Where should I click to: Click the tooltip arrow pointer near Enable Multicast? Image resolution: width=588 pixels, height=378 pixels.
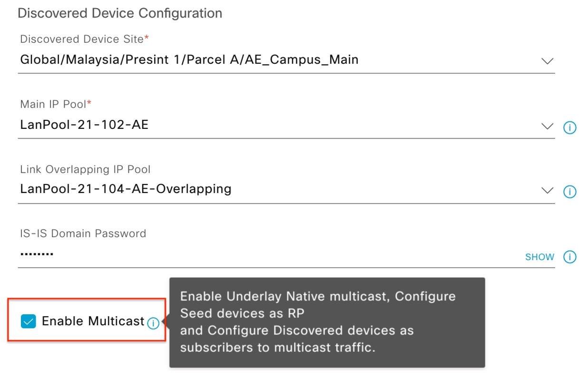164,322
